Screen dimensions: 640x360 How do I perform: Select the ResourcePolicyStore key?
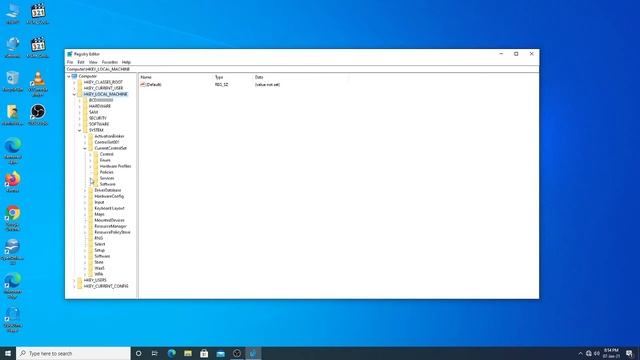click(112, 232)
